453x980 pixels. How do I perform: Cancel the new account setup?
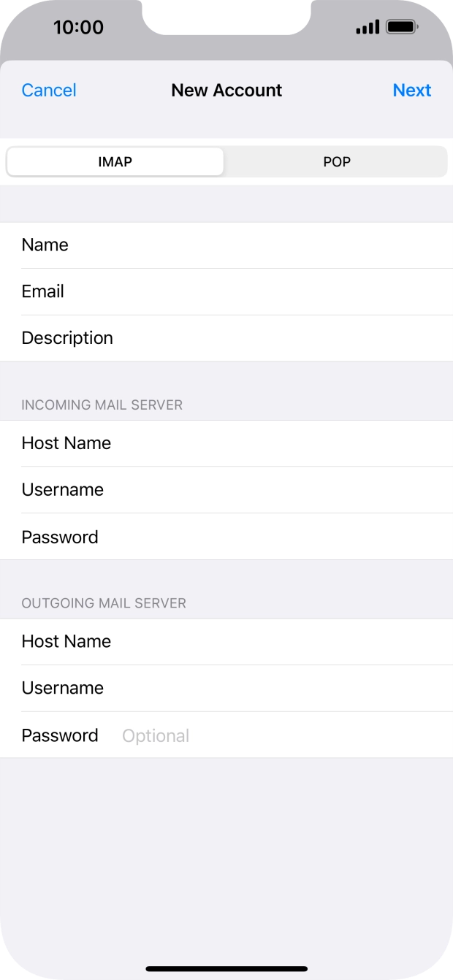pos(48,90)
